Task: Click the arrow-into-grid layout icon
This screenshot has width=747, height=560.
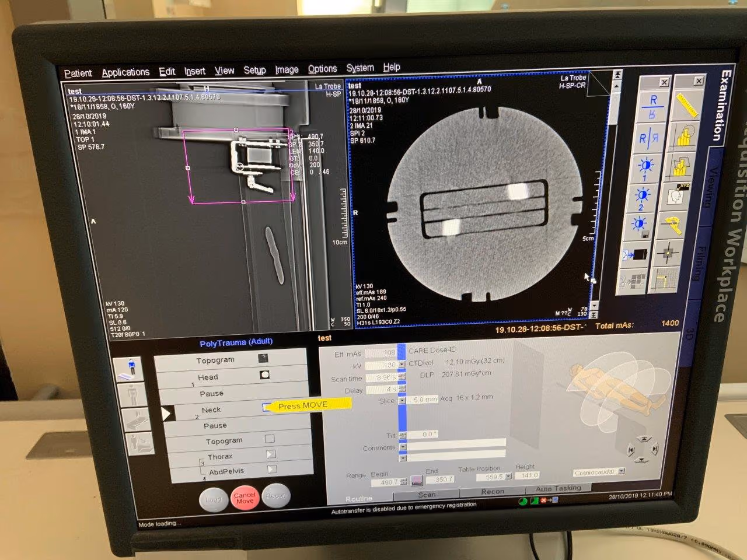Action: (633, 281)
